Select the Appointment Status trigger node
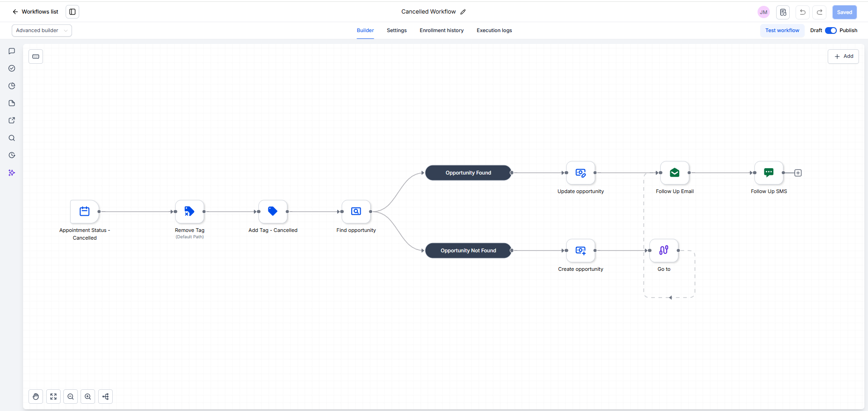 point(85,212)
